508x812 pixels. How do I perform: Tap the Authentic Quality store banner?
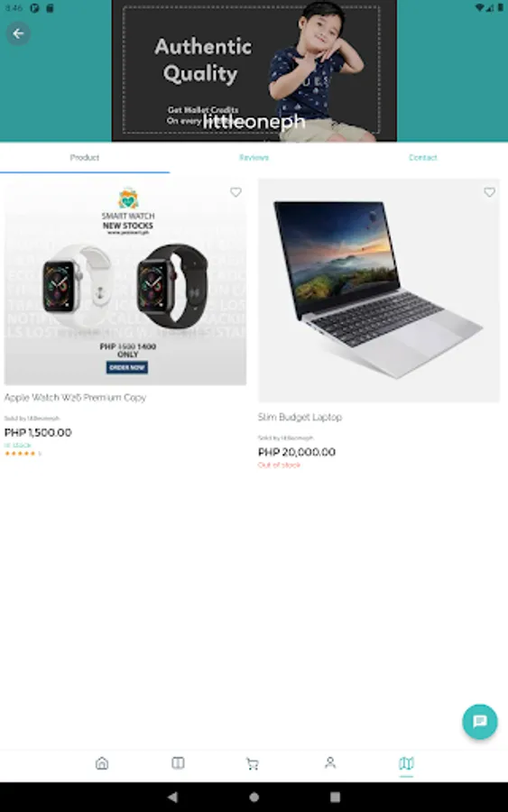(254, 71)
